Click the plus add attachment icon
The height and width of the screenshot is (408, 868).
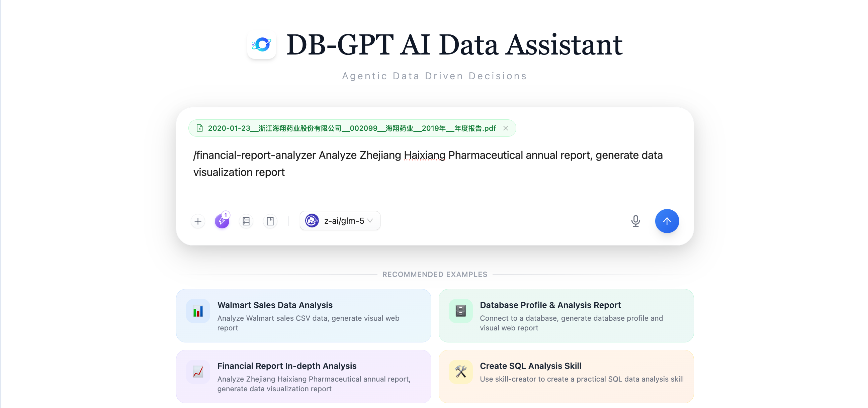(198, 221)
